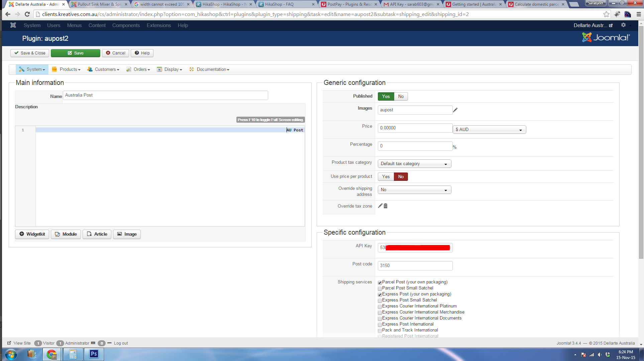
Task: Click the Post code input field
Action: click(x=415, y=266)
